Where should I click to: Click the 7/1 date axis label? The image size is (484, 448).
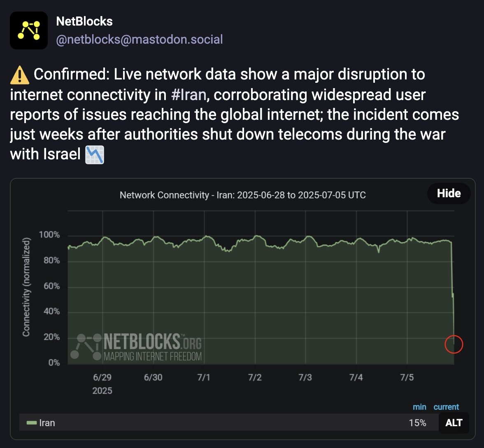coord(204,378)
